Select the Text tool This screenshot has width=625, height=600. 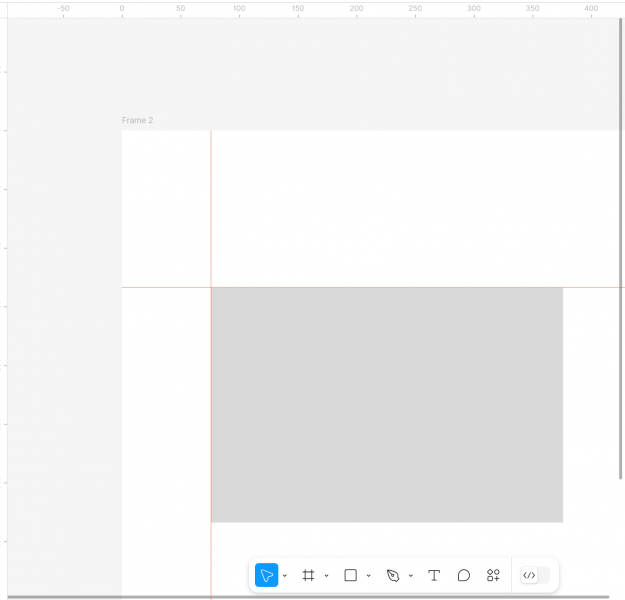[x=434, y=575]
